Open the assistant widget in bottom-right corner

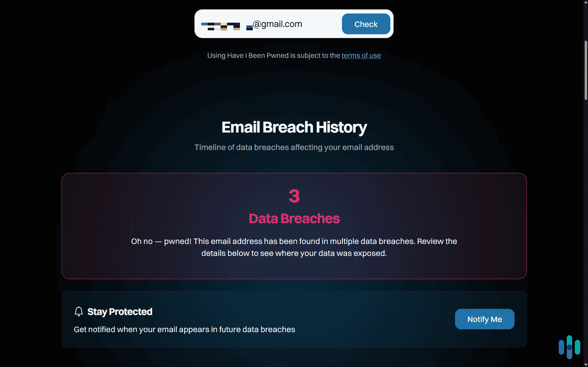(569, 347)
